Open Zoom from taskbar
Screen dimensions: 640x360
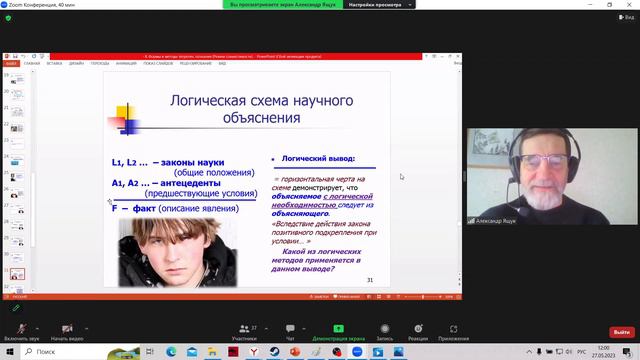coord(357,351)
